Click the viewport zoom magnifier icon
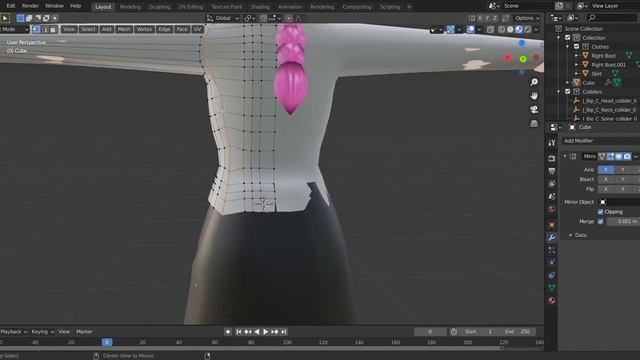This screenshot has width=640, height=360. click(x=534, y=82)
